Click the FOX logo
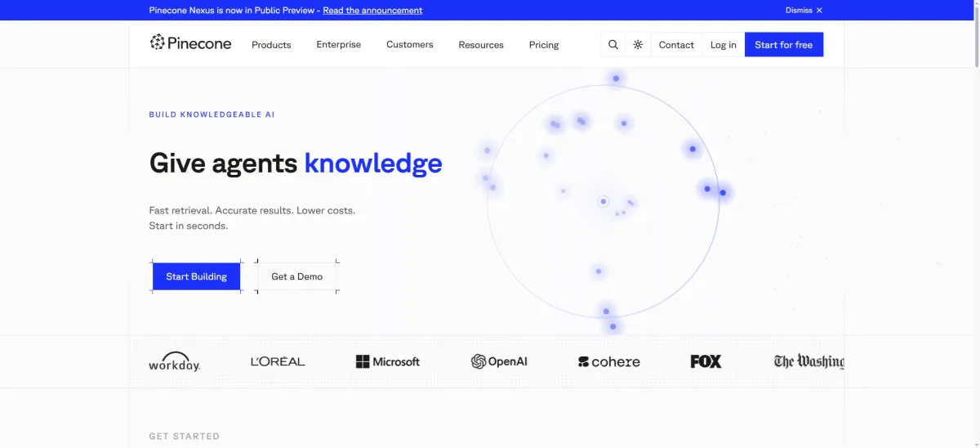Screen dimensions: 980x448 click(x=706, y=361)
